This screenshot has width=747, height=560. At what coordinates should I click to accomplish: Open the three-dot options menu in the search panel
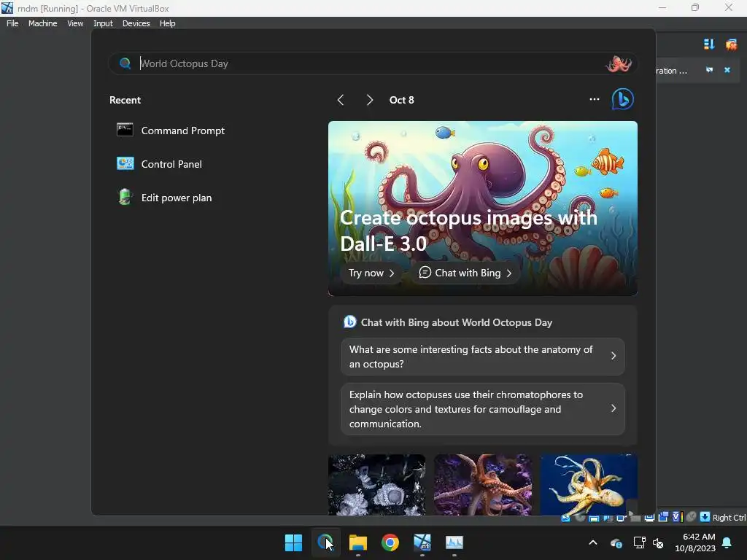(x=594, y=99)
